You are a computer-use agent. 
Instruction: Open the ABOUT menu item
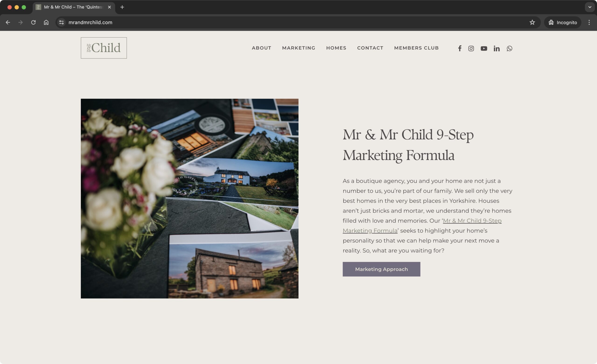pos(261,48)
